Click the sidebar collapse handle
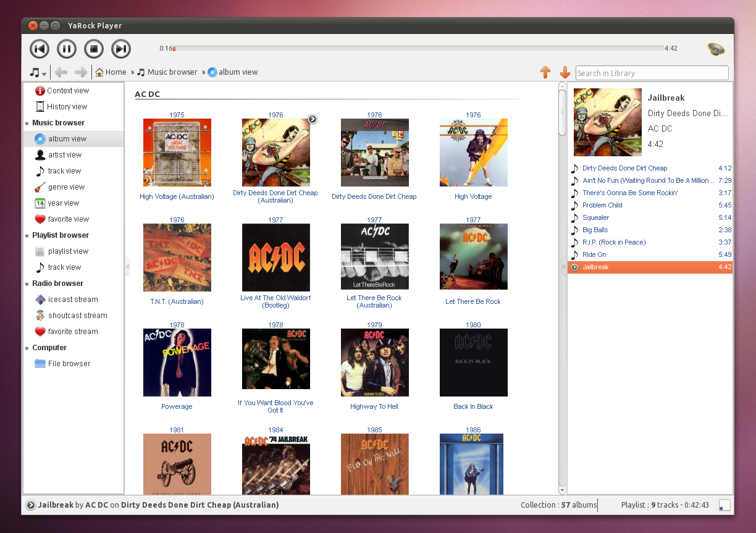 pos(127,267)
